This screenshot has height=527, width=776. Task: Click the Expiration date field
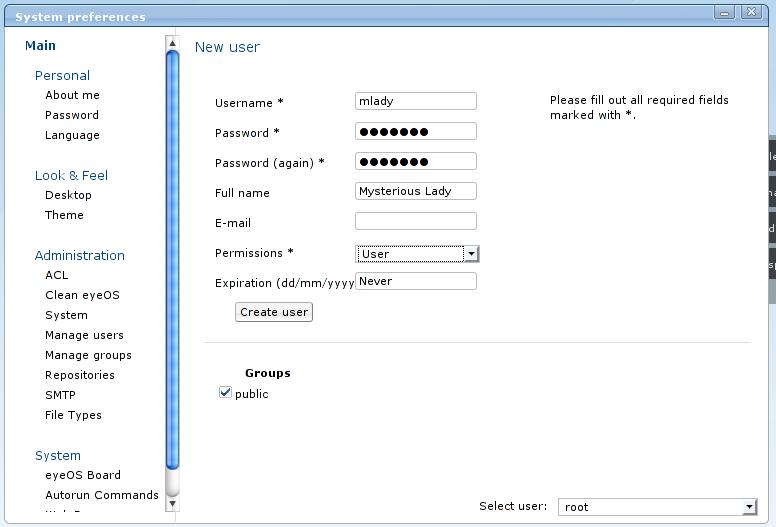415,281
